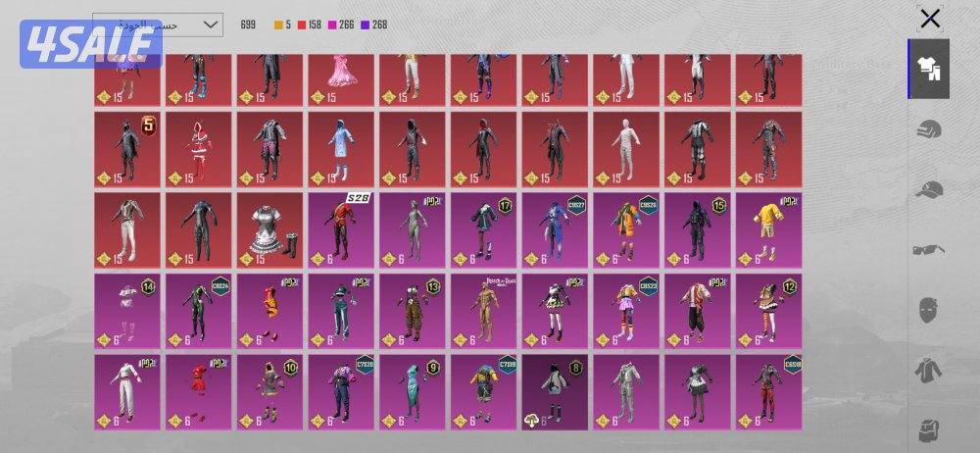Screen dimensions: 980x453
Task: Open the outfits category in the sidebar
Action: click(928, 69)
